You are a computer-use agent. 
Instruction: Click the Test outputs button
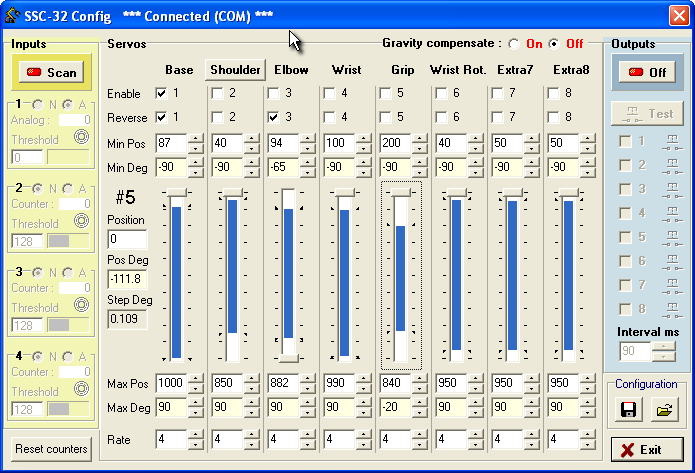tap(647, 114)
